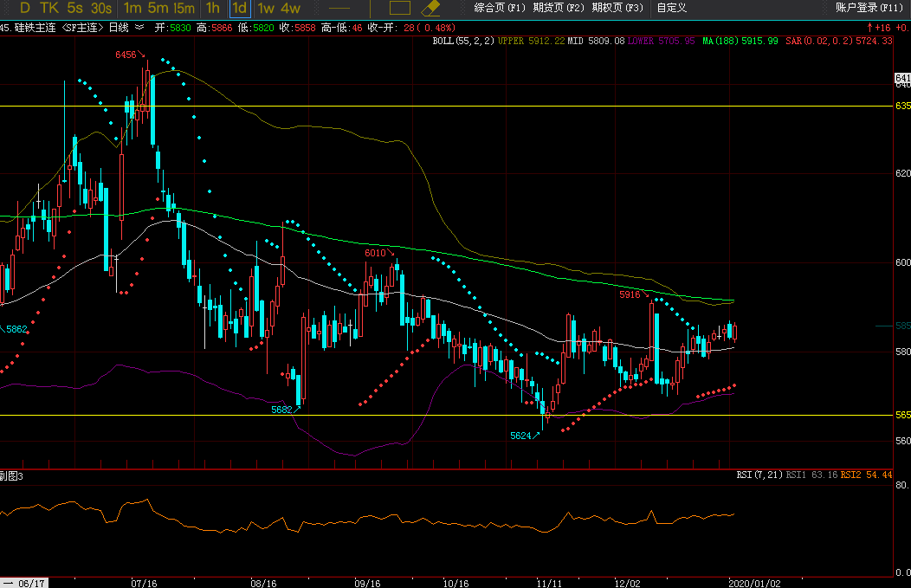911x588 pixels.
Task: Switch to the 15m timeframe
Action: coord(184,8)
